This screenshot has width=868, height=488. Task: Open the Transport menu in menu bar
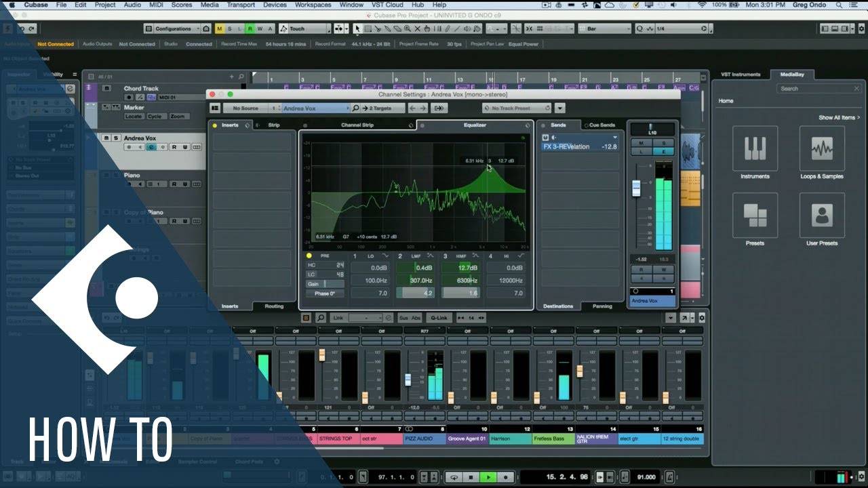[x=241, y=5]
